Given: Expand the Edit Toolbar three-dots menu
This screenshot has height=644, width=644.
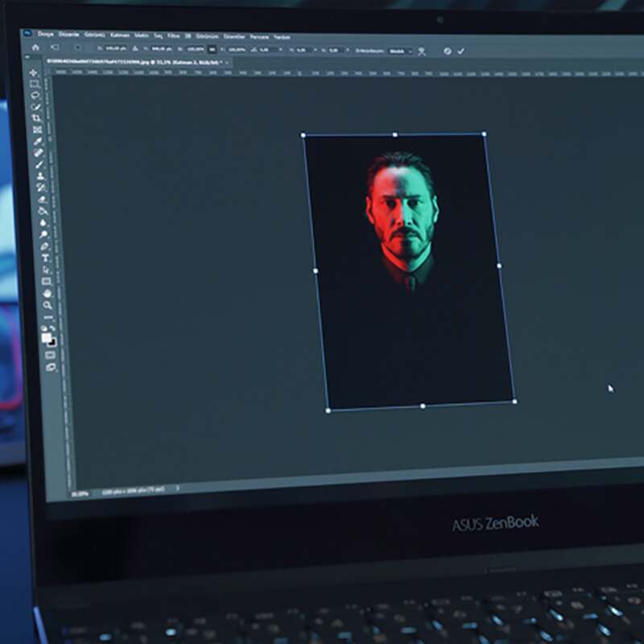Looking at the screenshot, I should point(49,317).
